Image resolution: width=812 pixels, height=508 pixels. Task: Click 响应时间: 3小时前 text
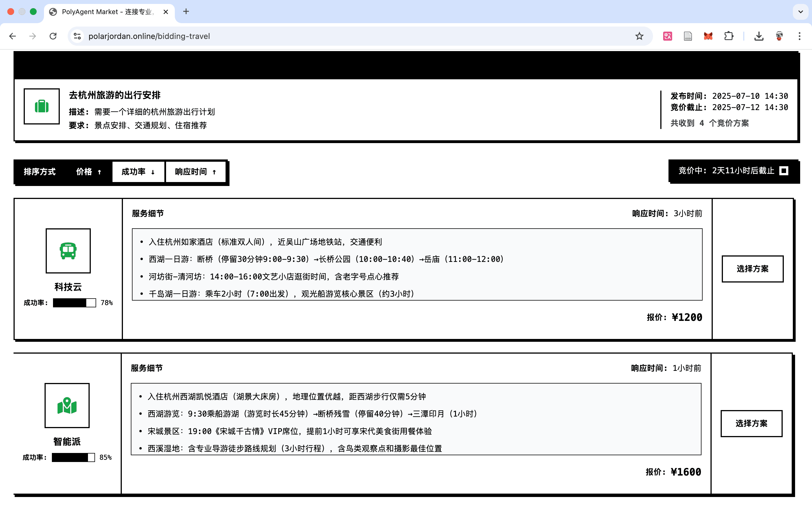click(667, 213)
